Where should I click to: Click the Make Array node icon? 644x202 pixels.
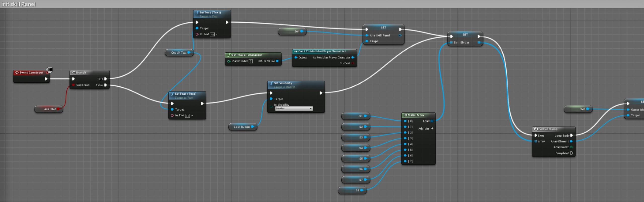405,115
